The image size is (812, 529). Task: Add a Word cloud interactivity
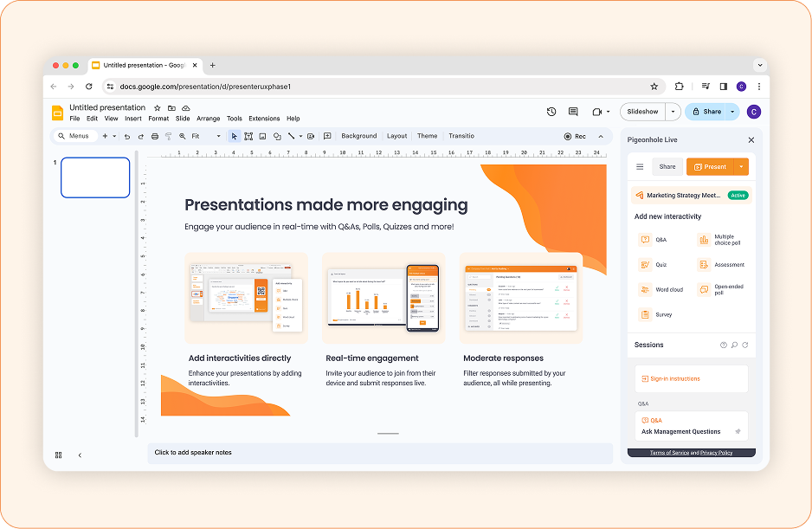661,290
